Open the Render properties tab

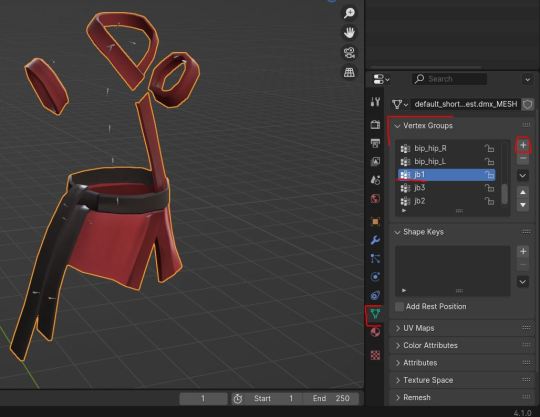[375, 124]
